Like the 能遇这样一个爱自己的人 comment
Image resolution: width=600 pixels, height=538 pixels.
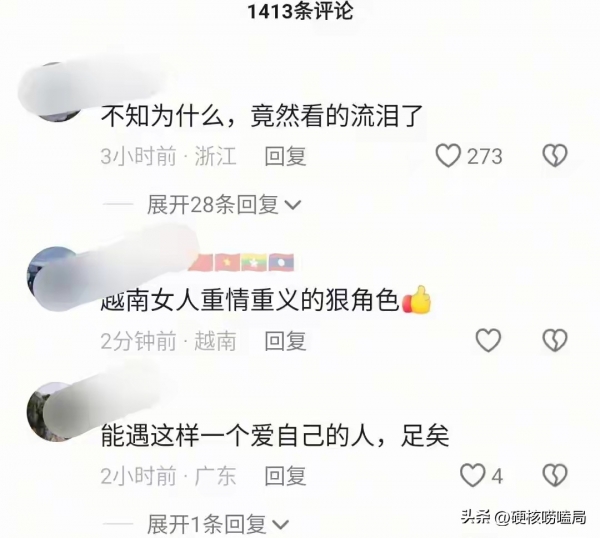(472, 475)
